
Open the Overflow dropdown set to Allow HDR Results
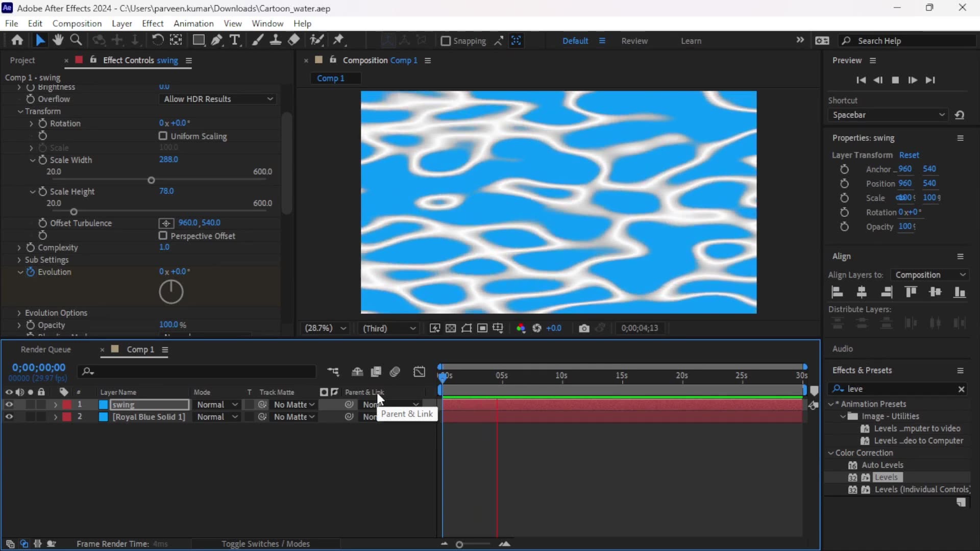point(218,98)
